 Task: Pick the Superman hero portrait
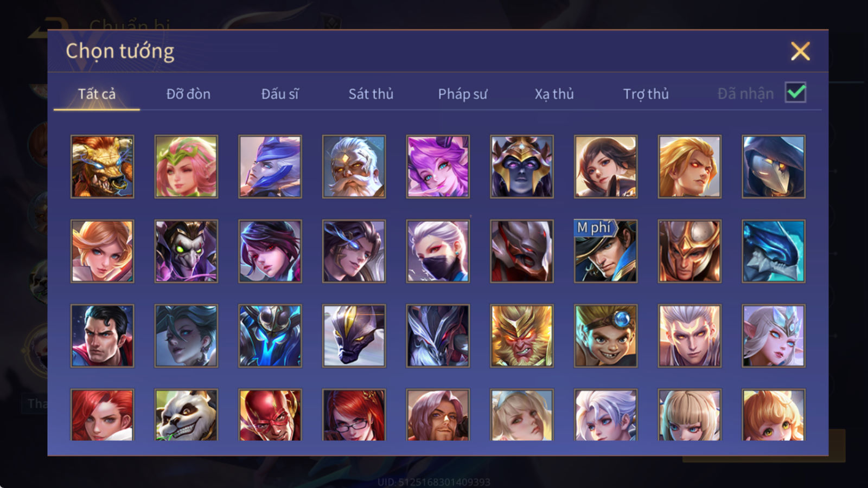pyautogui.click(x=102, y=336)
